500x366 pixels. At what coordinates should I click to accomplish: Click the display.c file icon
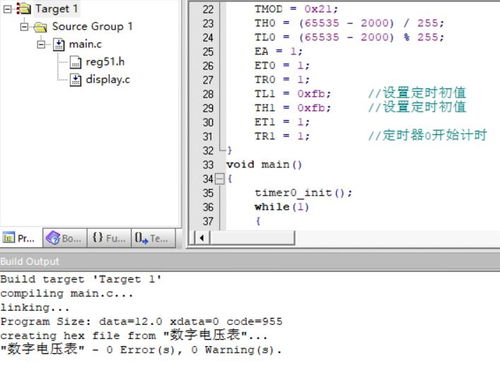[75, 80]
